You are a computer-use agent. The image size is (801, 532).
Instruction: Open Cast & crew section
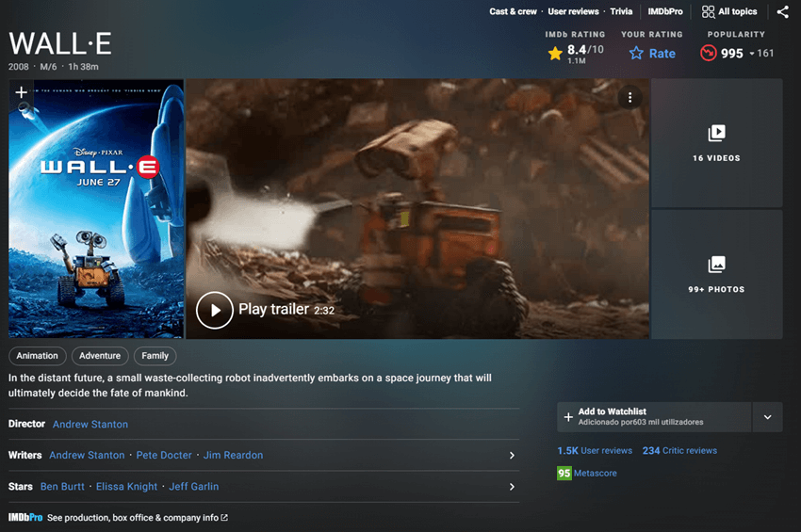pos(513,11)
